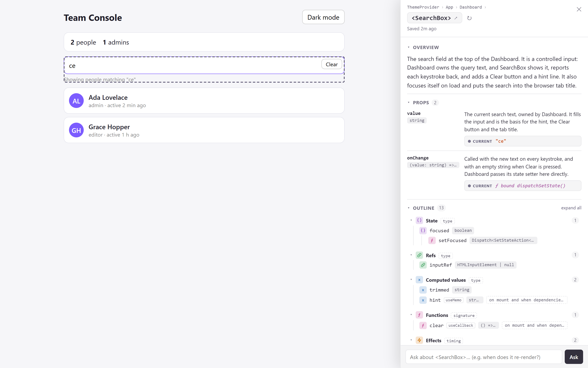Click expand all in the outline
588x368 pixels.
[x=571, y=208]
